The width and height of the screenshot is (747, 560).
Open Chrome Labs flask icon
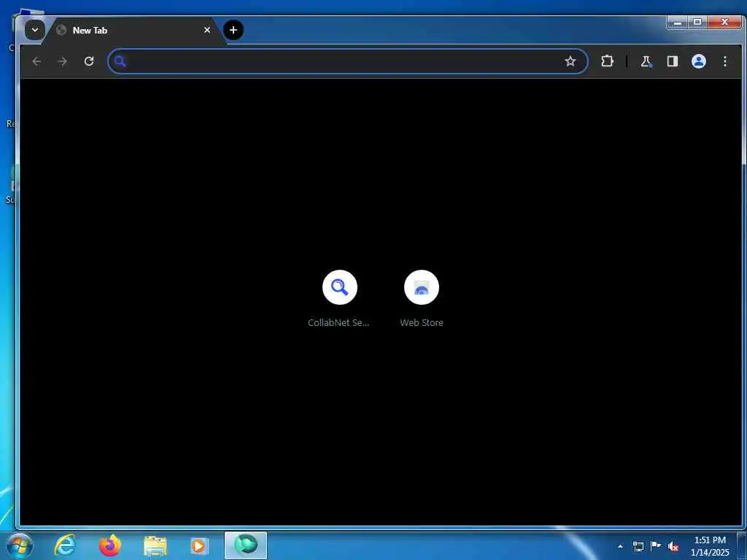[x=646, y=61]
